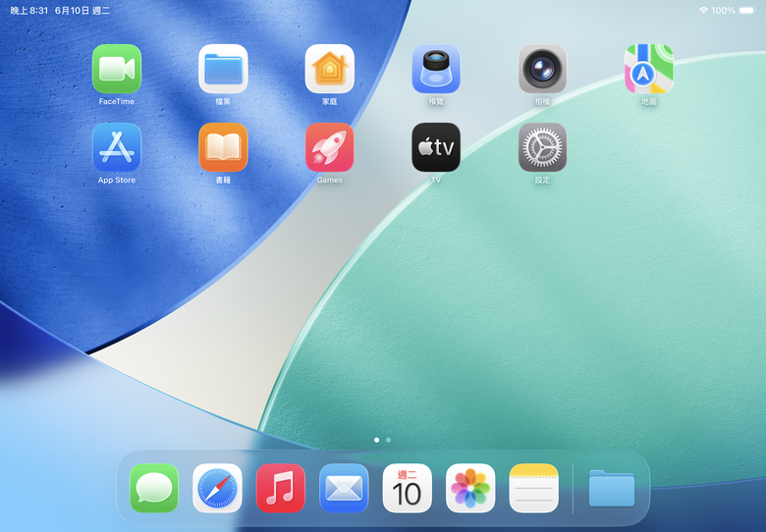Tap the time 晚上8:31 in status bar
The image size is (766, 532).
point(29,11)
